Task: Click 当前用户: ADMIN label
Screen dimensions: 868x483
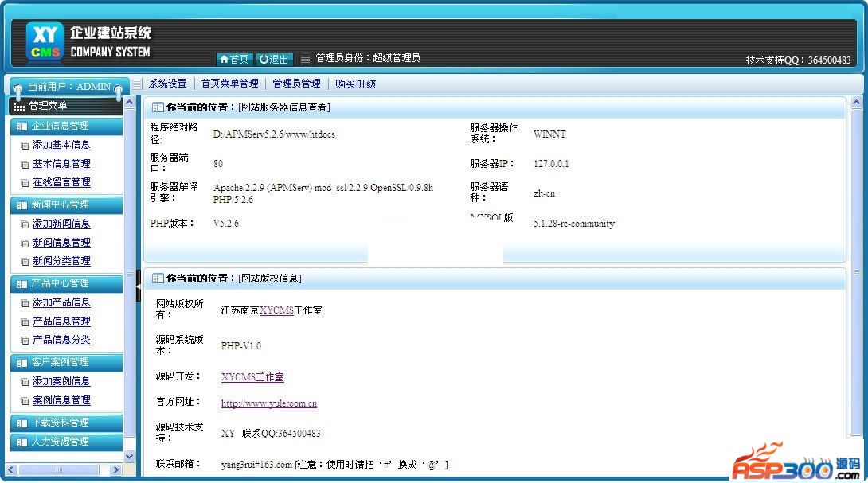Action: click(x=69, y=87)
